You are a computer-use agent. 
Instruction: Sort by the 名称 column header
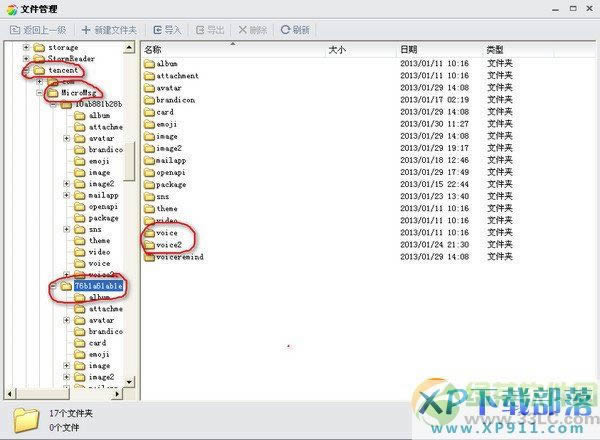[x=153, y=50]
